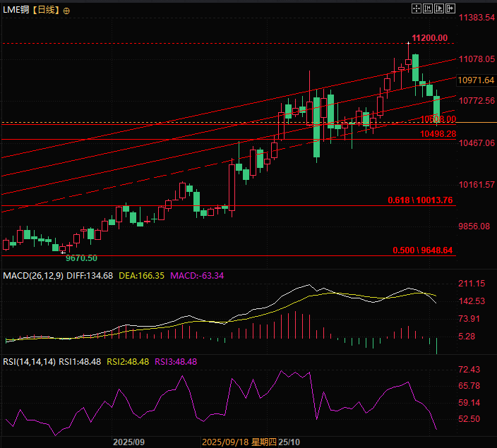Click the 0.618 \ 10013.76 Fibonacci label

click(x=420, y=200)
